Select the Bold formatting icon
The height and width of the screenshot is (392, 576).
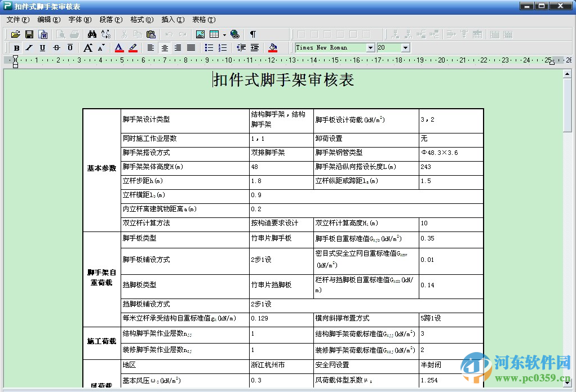pos(16,47)
